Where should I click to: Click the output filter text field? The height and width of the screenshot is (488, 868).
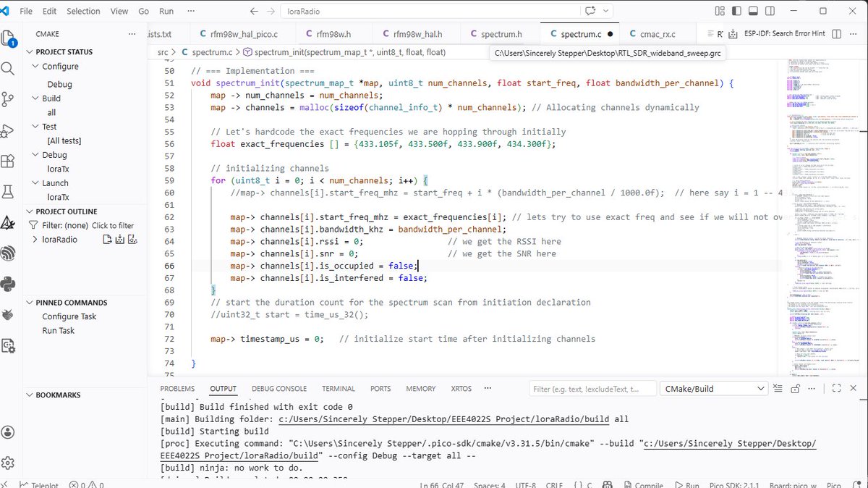593,389
